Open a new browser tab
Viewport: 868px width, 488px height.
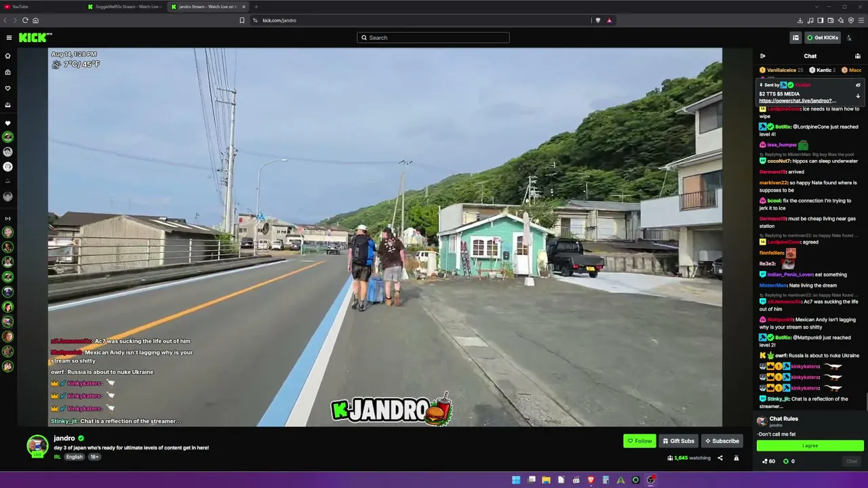(x=256, y=7)
